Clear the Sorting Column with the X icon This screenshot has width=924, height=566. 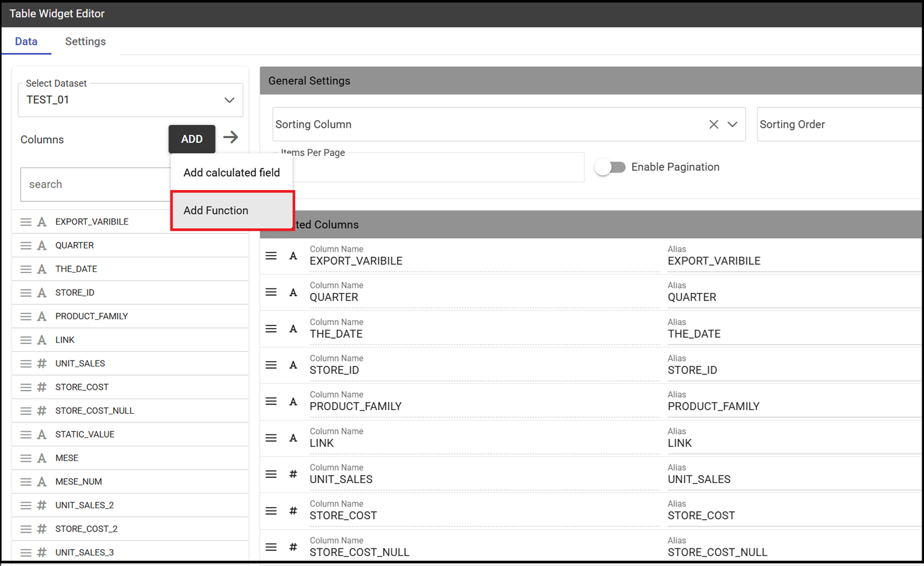point(713,124)
